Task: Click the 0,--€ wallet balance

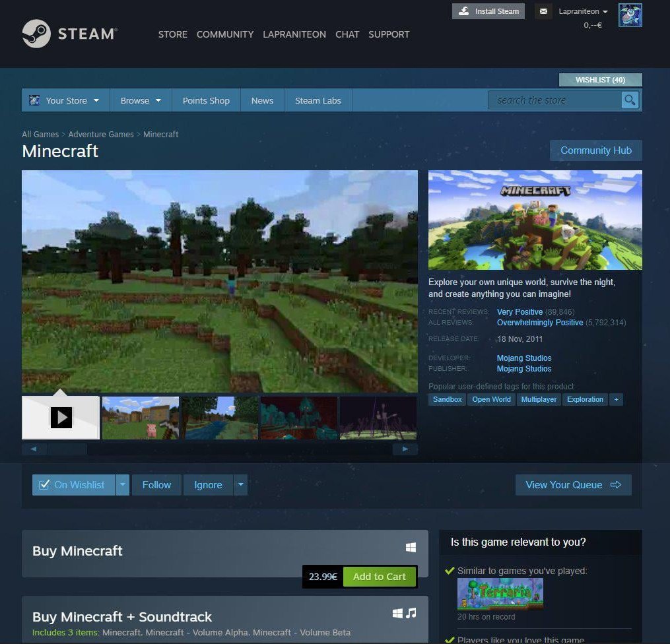Action: [593, 25]
